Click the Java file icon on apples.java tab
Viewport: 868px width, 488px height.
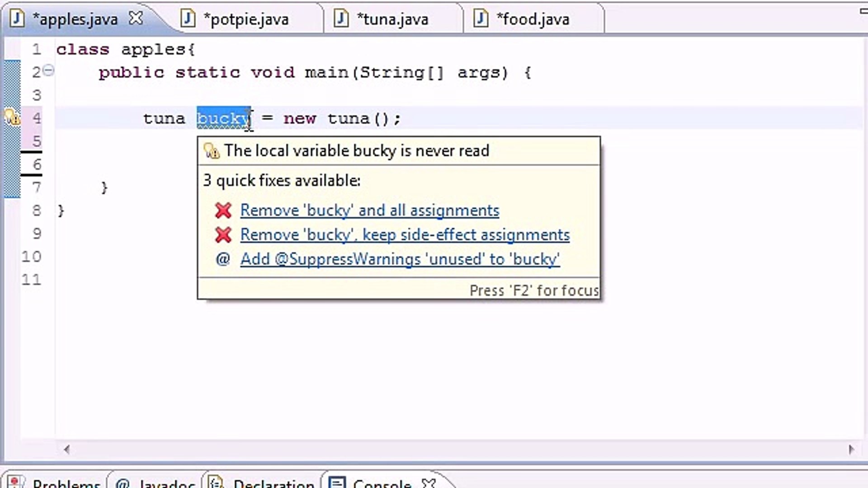pos(17,19)
